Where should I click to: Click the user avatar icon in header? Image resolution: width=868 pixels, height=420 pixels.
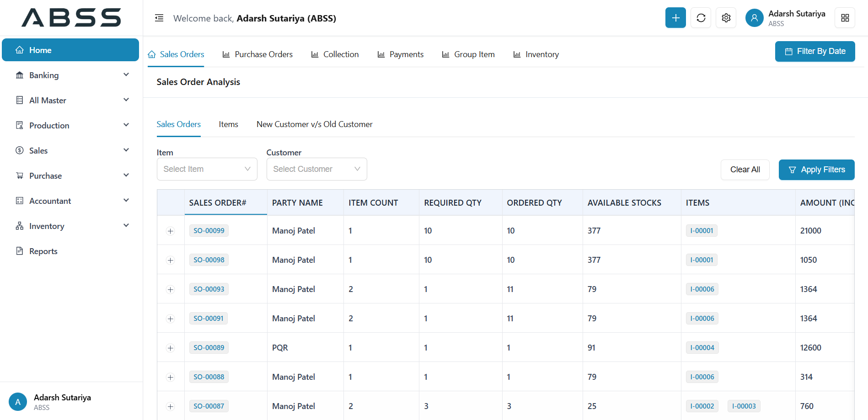click(x=754, y=18)
